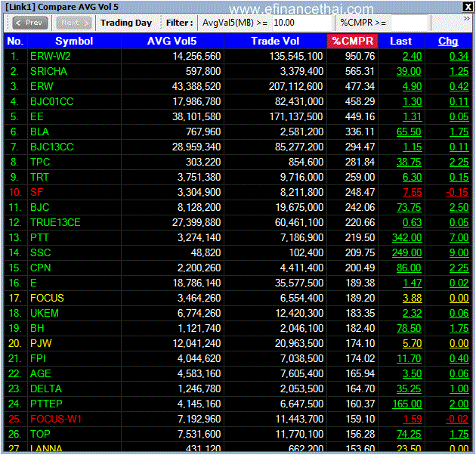Click the AvgVal5(MB) filter input field
This screenshot has height=455, width=476.
301,23
